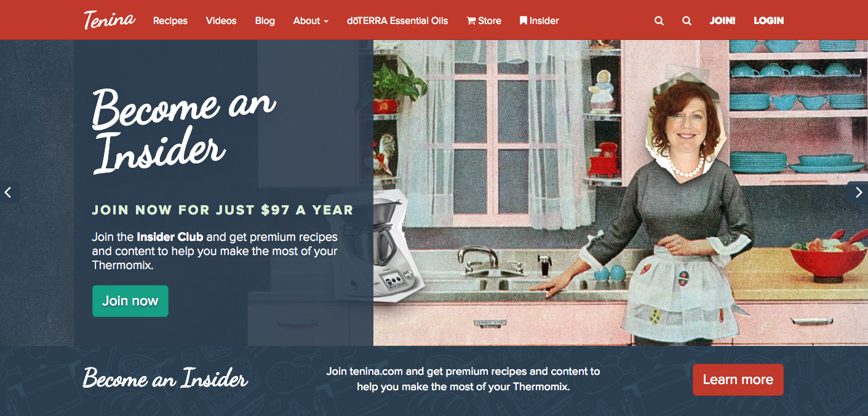Click the Insider Club bold text
Viewport: 868px width, 416px height.
click(170, 237)
